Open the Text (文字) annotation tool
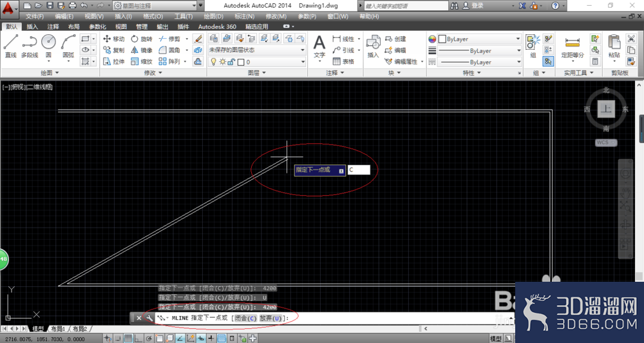The image size is (644, 343). (x=319, y=46)
